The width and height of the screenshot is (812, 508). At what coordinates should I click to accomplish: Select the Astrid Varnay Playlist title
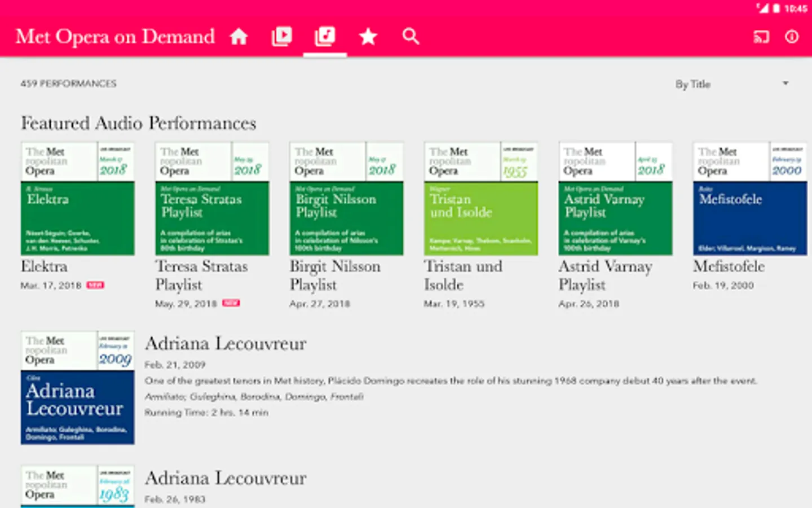[x=605, y=275]
